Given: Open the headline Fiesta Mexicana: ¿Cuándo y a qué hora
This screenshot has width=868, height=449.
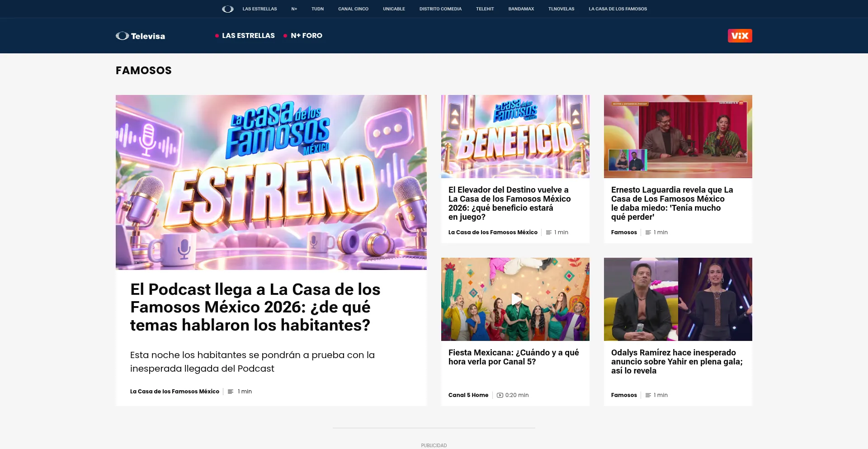Looking at the screenshot, I should pyautogui.click(x=514, y=357).
